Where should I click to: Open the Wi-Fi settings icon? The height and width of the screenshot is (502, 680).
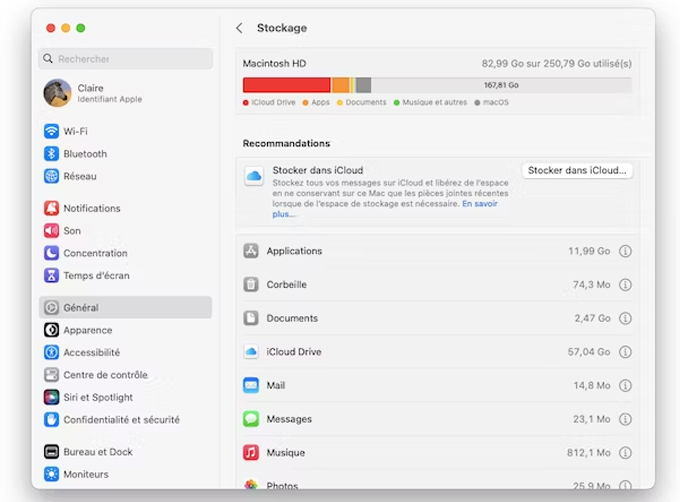[x=51, y=131]
